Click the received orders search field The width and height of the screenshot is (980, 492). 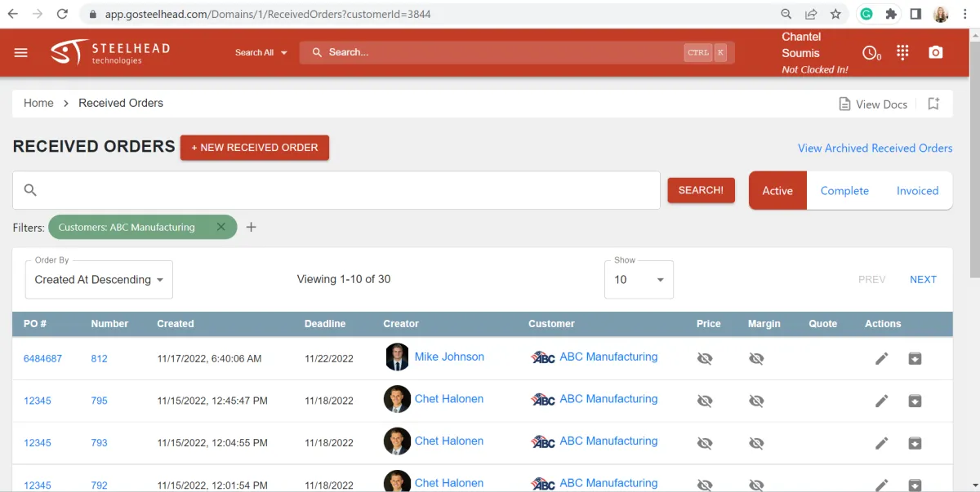[343, 190]
